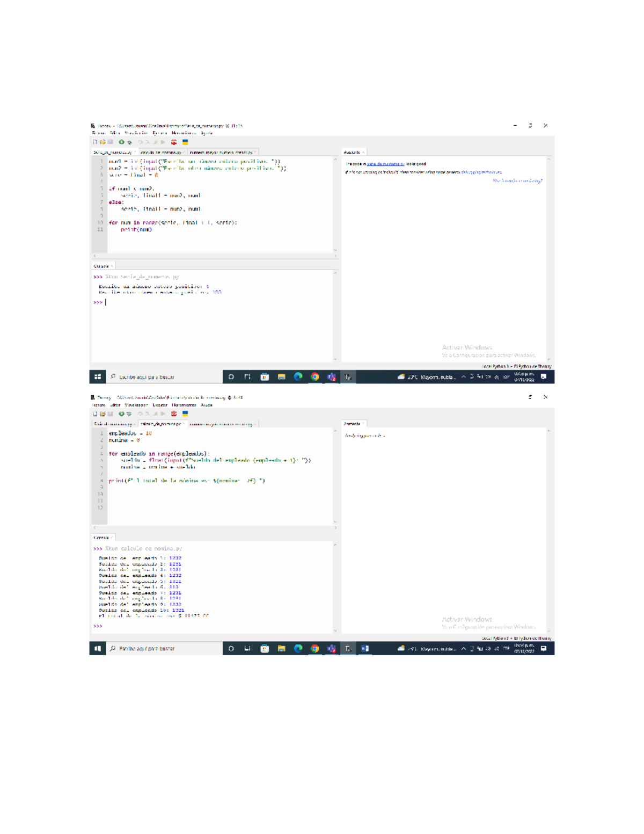Open Microsoft Edge from the taskbar
Screen dimensions: 644x834
pos(297,376)
